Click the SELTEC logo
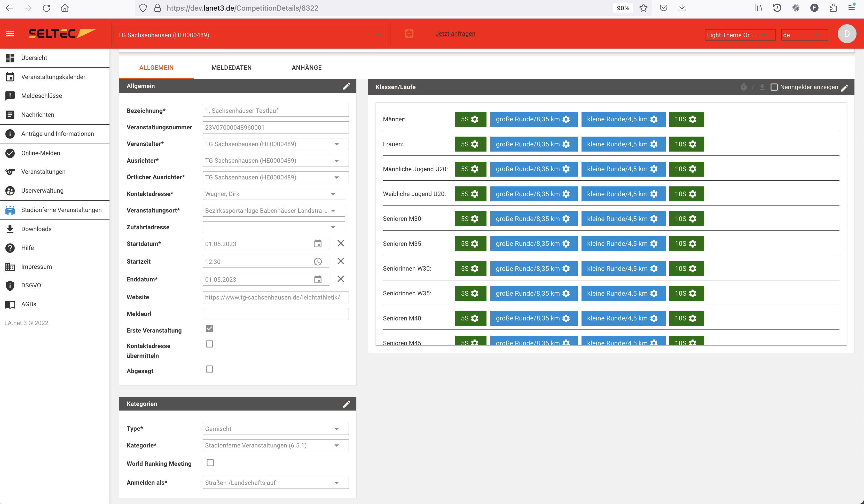864x504 pixels. click(62, 34)
